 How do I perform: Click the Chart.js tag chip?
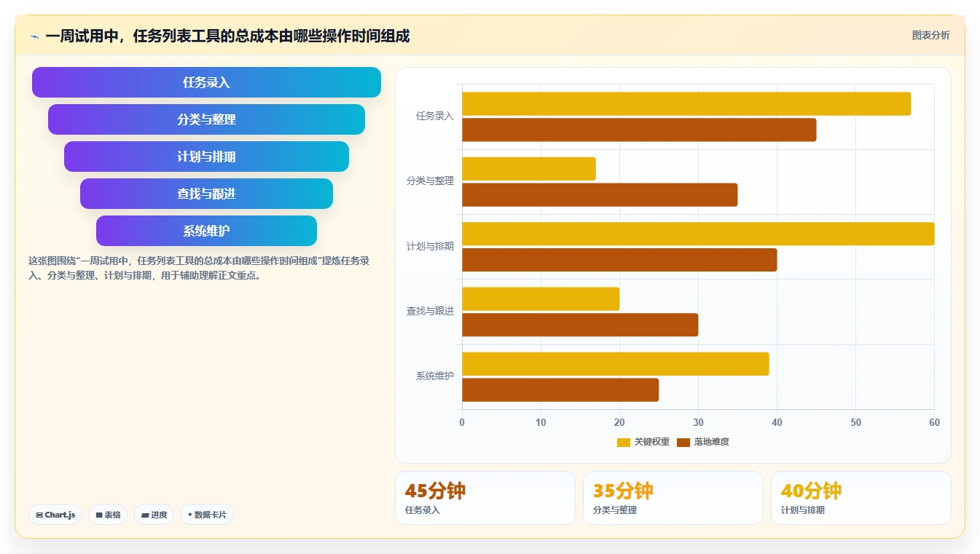click(55, 515)
